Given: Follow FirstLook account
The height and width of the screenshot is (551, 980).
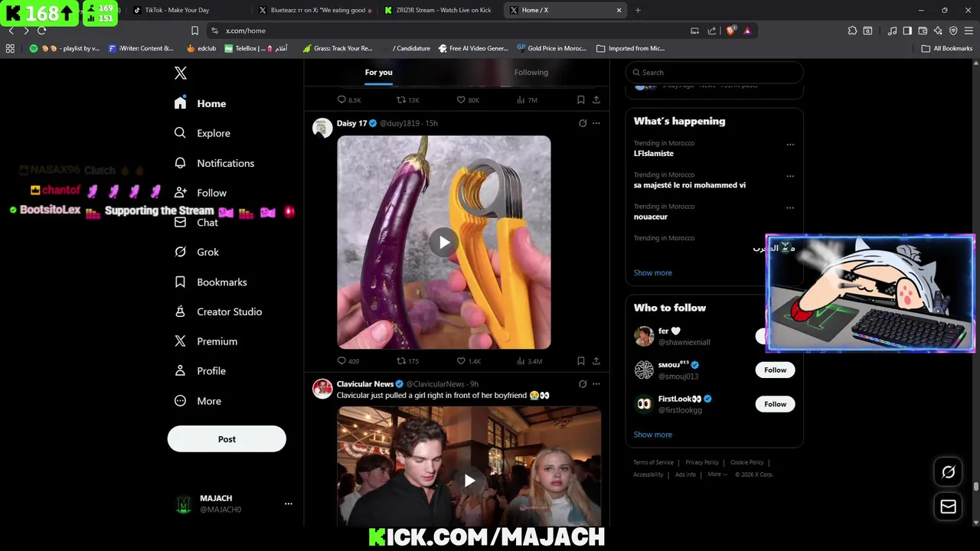Looking at the screenshot, I should coord(775,404).
